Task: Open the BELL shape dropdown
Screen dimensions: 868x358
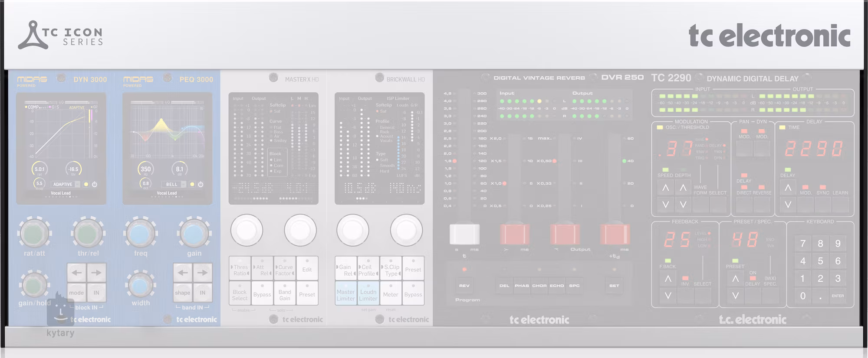Action: pyautogui.click(x=175, y=184)
